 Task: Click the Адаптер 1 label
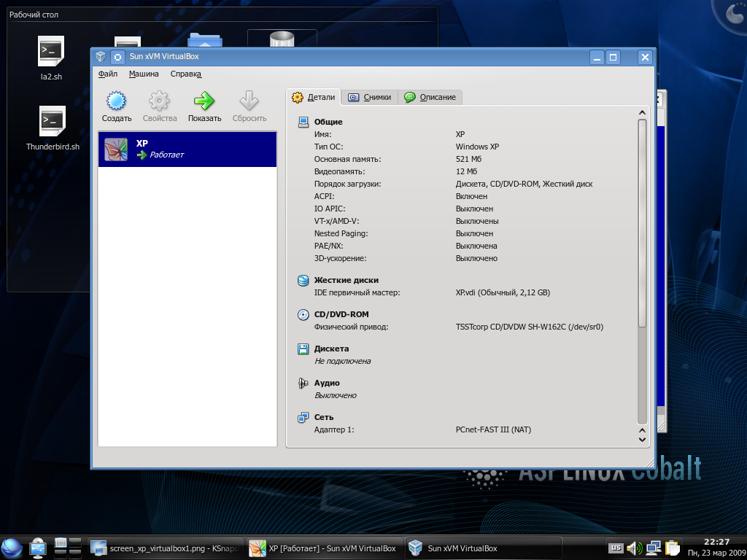pos(334,429)
